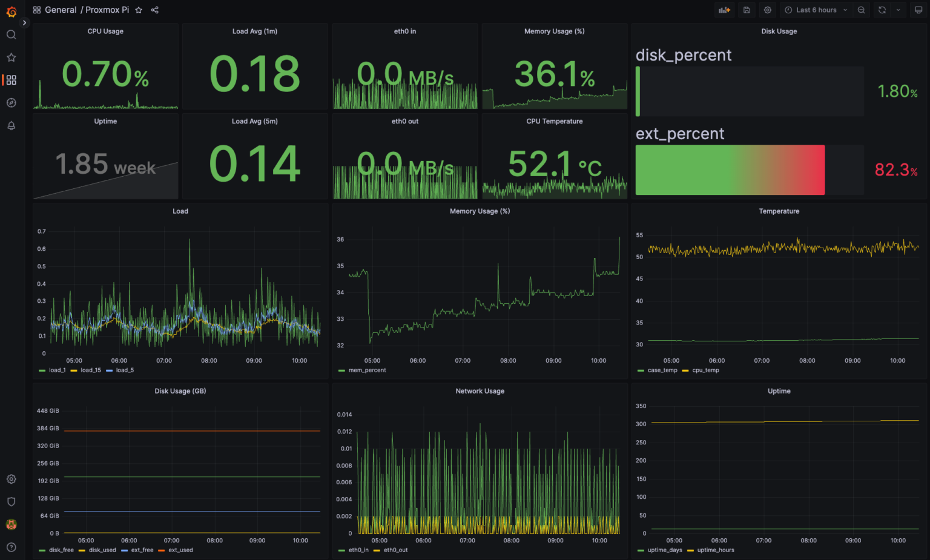
Task: Open the Configuration gear in sidebar
Action: tap(11, 479)
